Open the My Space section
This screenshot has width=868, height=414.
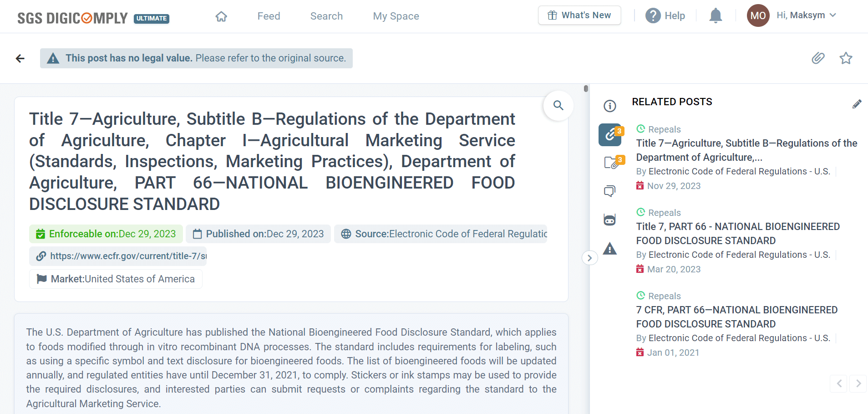[396, 16]
